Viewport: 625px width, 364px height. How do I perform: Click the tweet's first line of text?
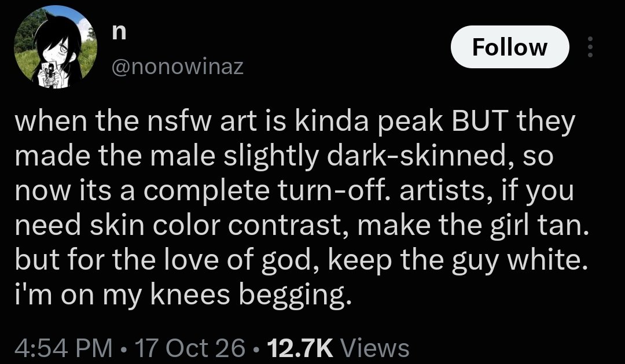[x=295, y=122]
